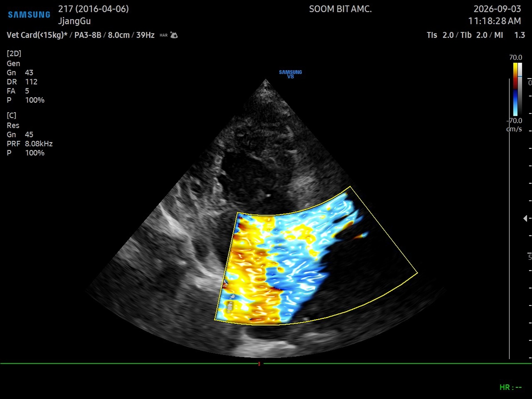The image size is (532, 399).
Task: Select the patient name 'JjangGu'
Action: 74,21
